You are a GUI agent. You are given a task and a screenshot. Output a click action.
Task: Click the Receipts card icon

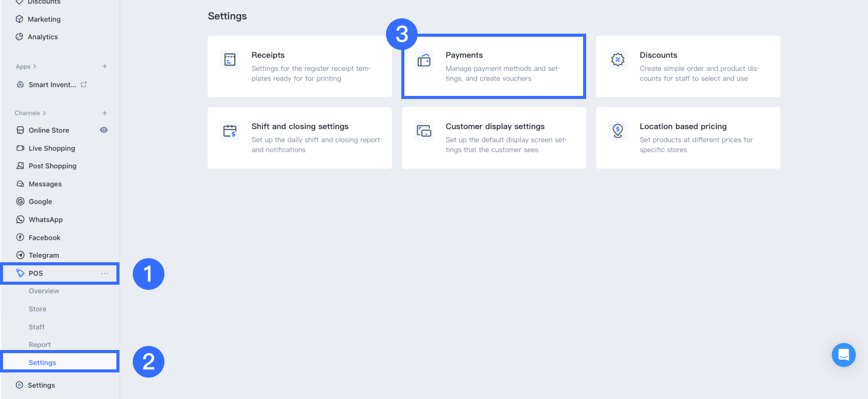(230, 60)
